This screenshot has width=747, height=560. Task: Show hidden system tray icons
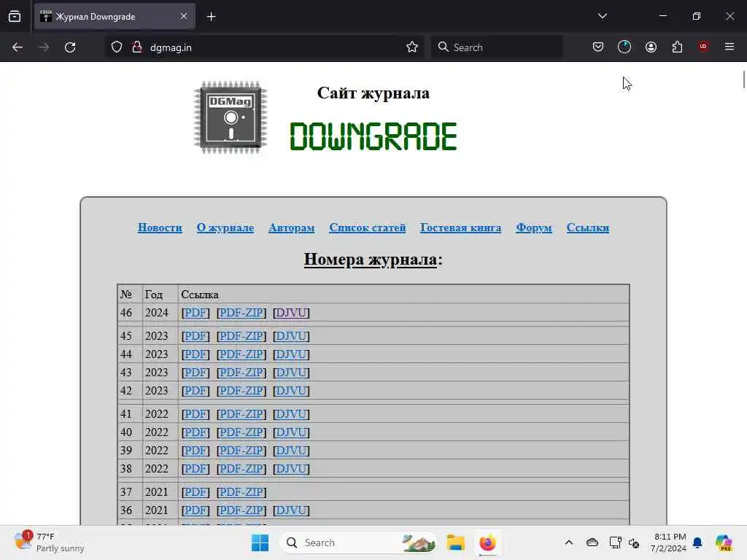coord(569,542)
